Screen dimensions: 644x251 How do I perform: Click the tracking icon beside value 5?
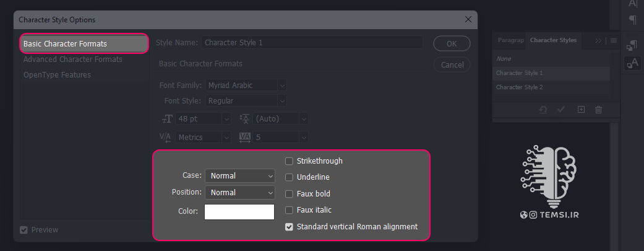245,138
